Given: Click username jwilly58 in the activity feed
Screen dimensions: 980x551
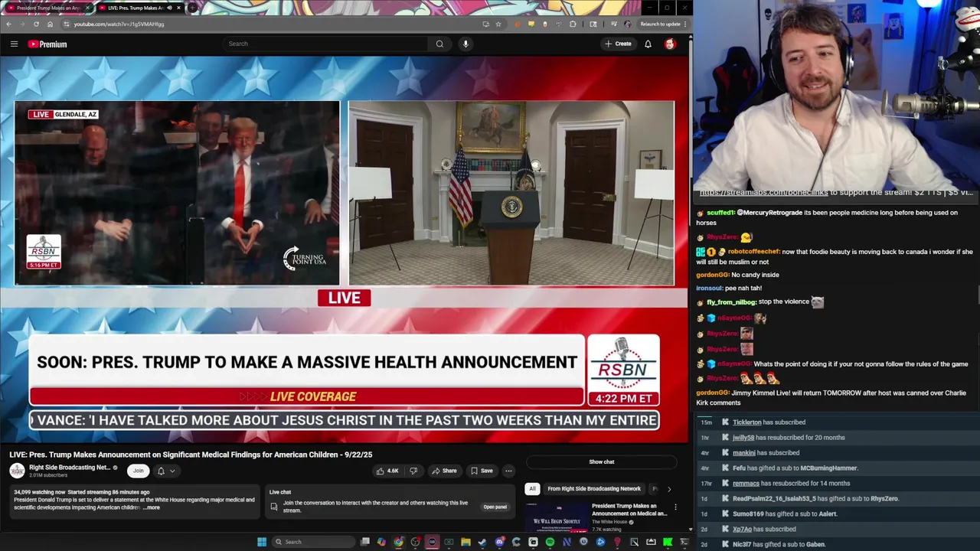Looking at the screenshot, I should click(x=743, y=438).
